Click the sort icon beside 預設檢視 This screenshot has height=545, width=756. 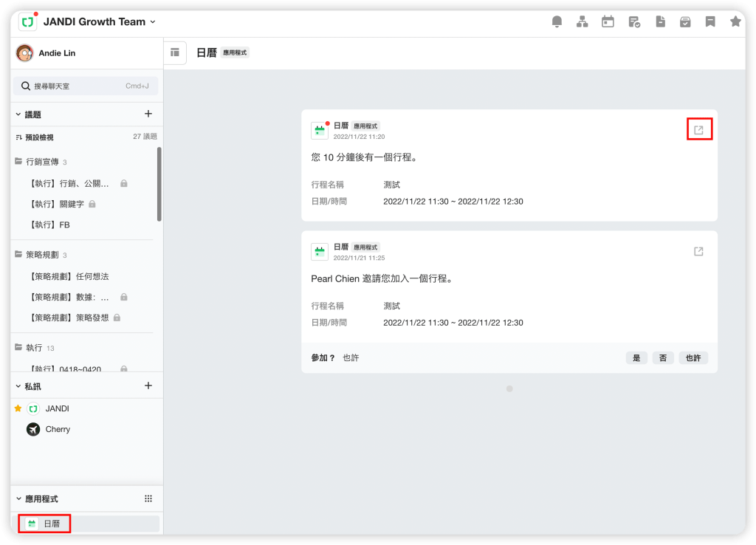(18, 137)
